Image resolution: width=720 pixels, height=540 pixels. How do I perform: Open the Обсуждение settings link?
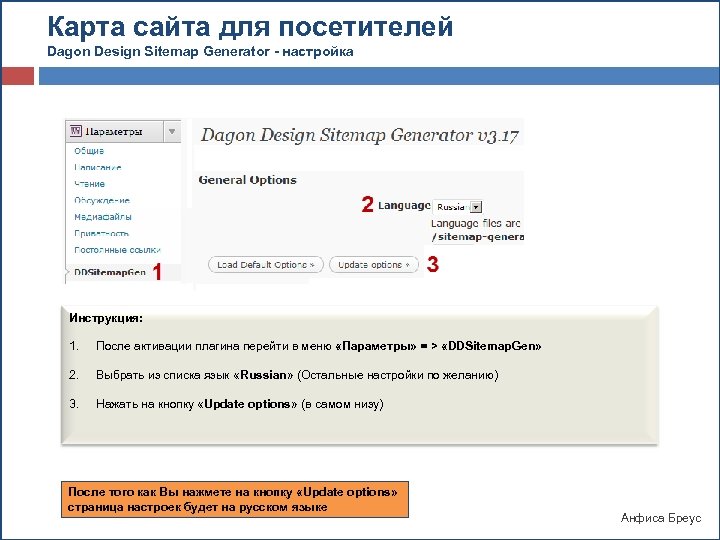102,200
